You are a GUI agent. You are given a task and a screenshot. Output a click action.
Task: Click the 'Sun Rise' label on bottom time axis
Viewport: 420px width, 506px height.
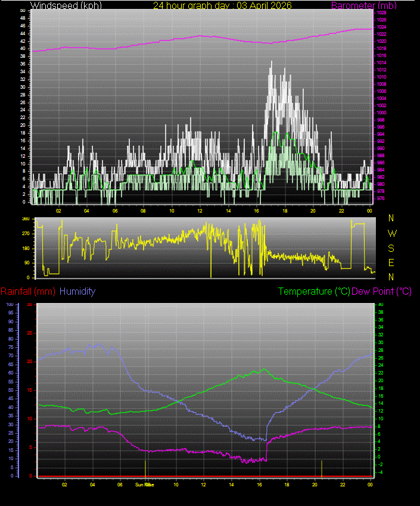(144, 485)
